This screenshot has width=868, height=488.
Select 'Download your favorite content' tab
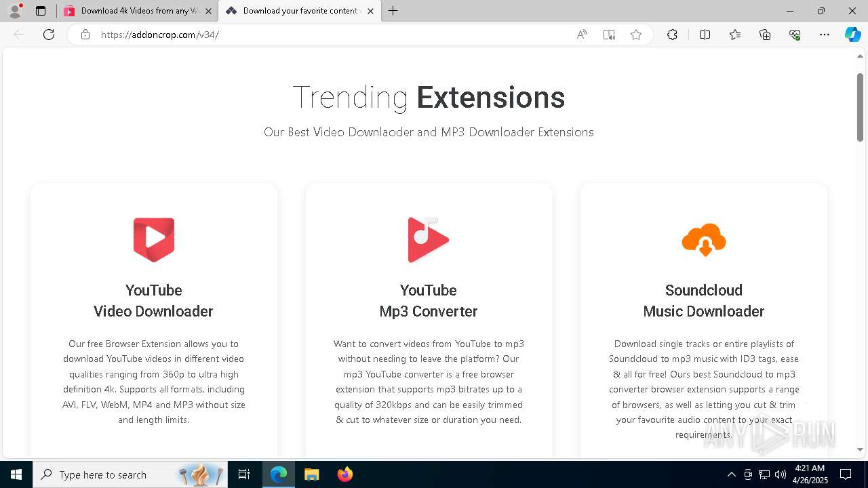coord(299,11)
